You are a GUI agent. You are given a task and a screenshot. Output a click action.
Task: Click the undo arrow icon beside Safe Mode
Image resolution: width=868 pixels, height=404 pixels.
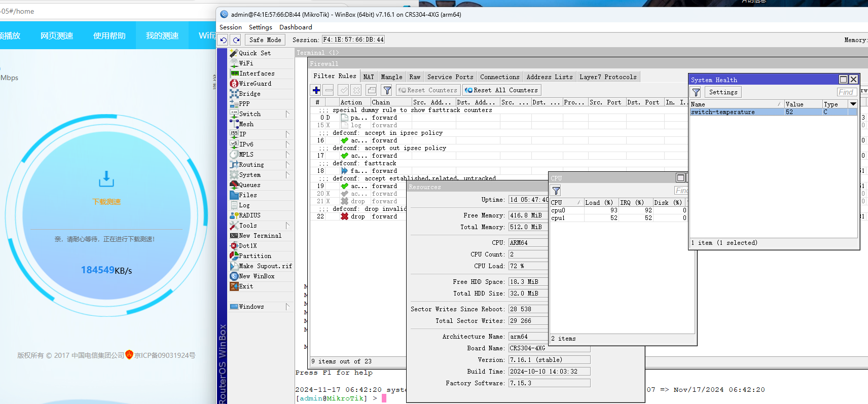[224, 40]
